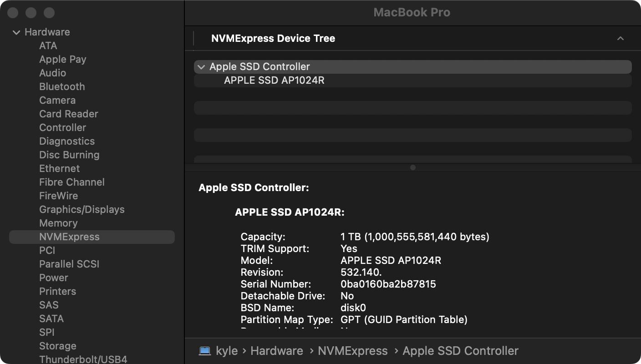
Task: Click kyle in the path bar
Action: coord(226,351)
